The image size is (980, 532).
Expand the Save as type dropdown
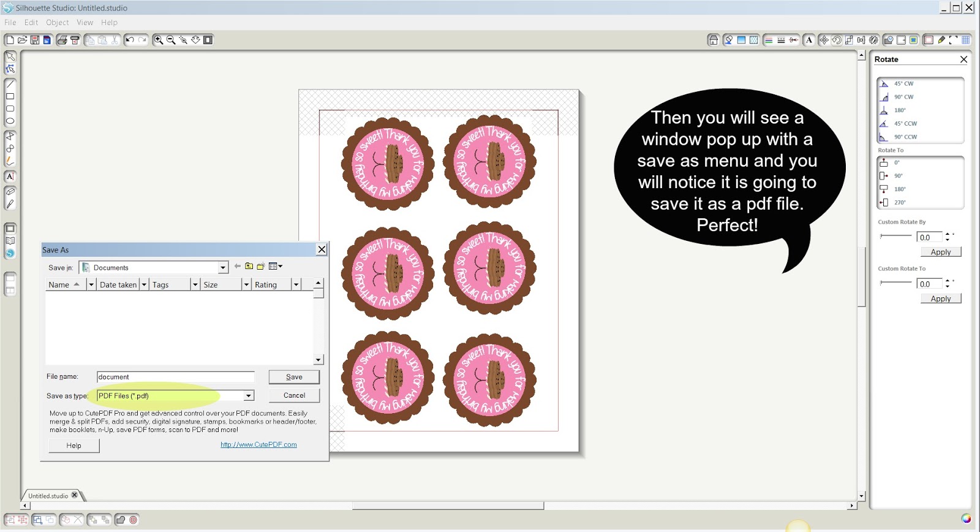click(249, 396)
